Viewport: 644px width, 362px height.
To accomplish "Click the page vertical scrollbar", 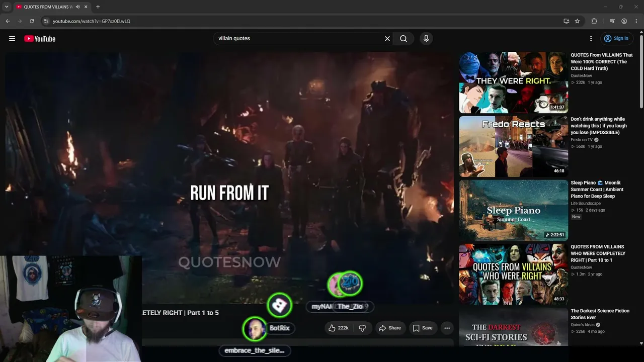I will tap(641, 70).
